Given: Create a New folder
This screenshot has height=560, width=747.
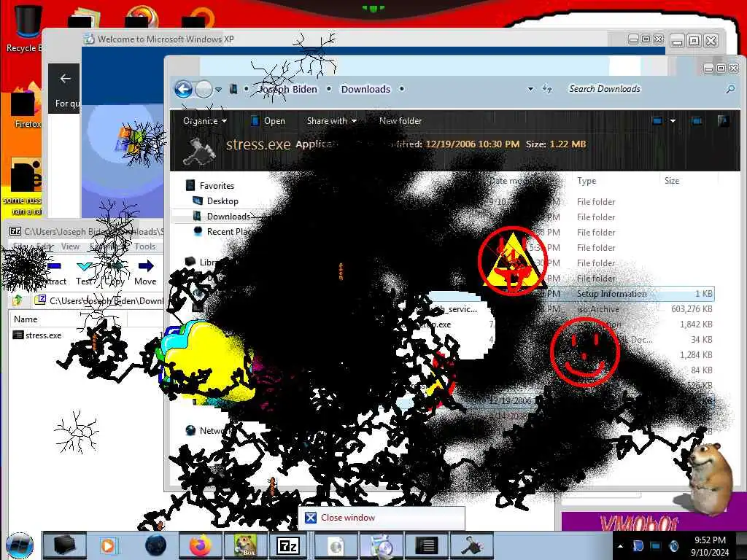Looking at the screenshot, I should pos(400,121).
